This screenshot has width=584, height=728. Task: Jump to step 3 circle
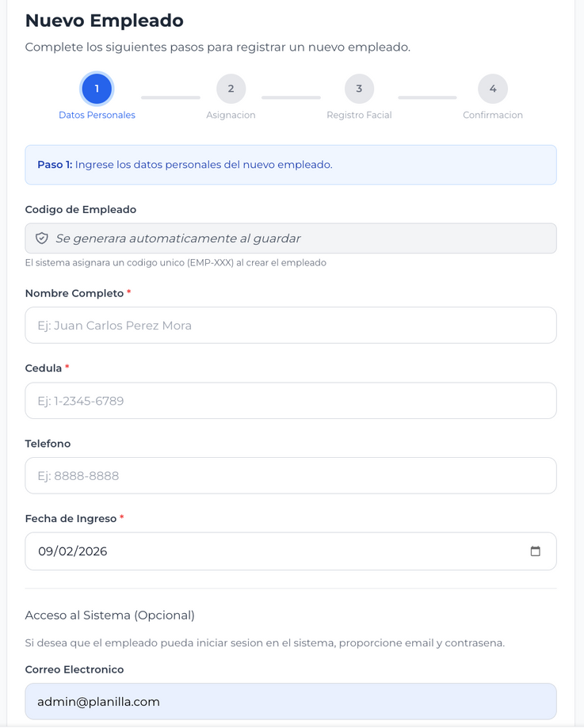(359, 89)
